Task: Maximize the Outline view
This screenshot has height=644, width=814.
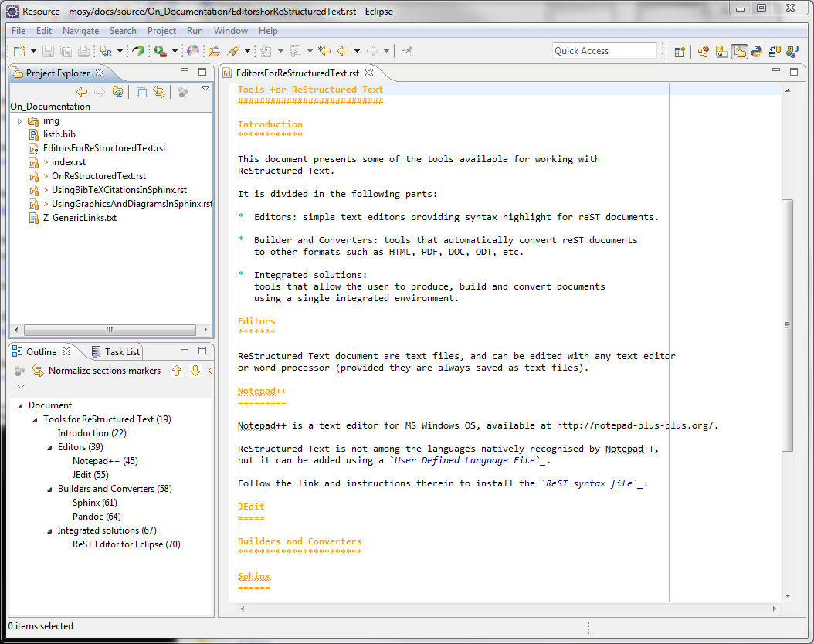Action: [202, 351]
